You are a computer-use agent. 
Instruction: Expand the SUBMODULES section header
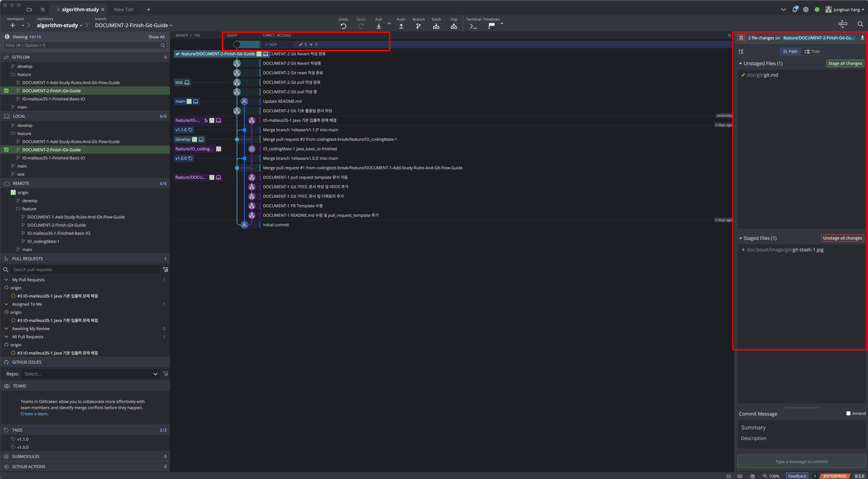[85, 456]
